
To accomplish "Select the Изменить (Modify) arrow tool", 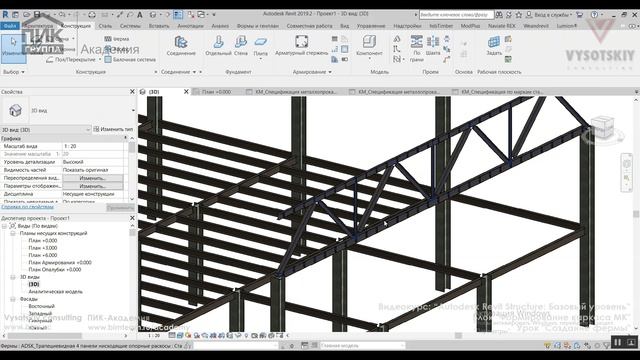I will pyautogui.click(x=13, y=48).
